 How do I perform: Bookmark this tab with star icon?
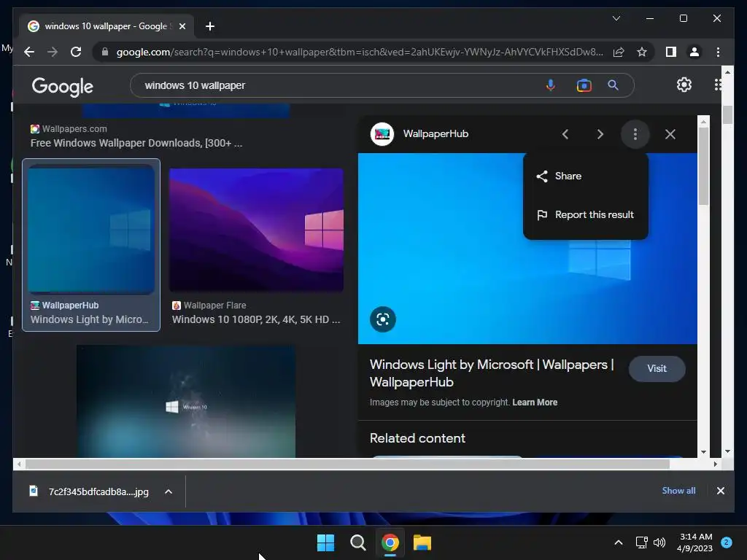click(x=642, y=52)
